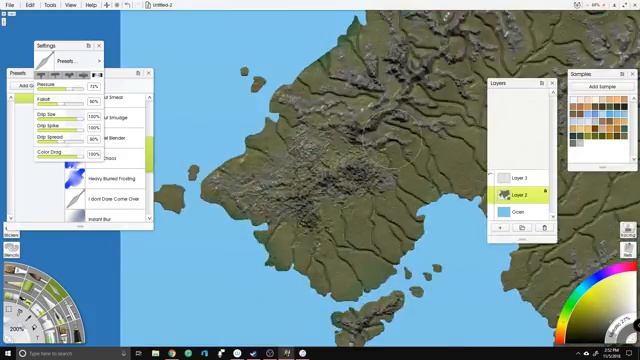This screenshot has width=640, height=360.
Task: Add a new layer group folder
Action: click(x=522, y=228)
